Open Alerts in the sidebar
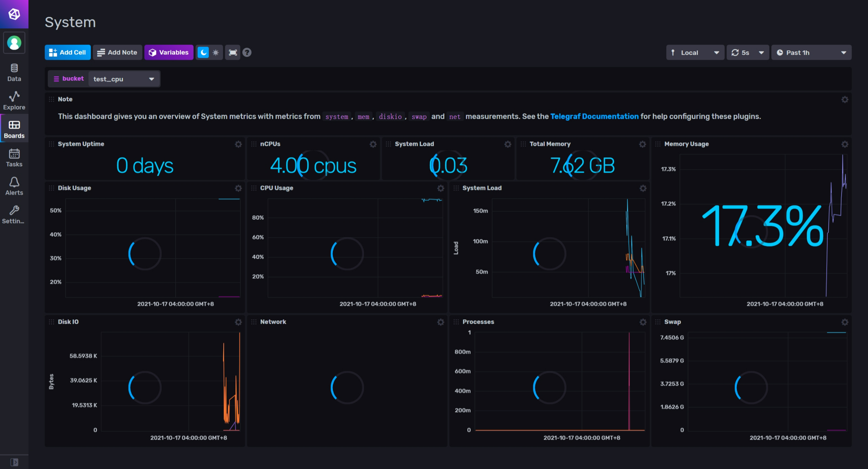868x469 pixels. click(x=14, y=186)
